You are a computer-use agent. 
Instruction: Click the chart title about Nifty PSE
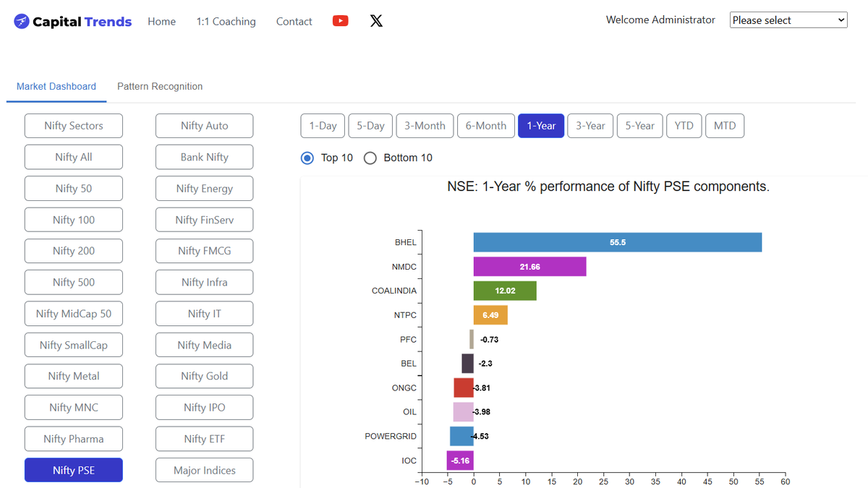click(608, 187)
